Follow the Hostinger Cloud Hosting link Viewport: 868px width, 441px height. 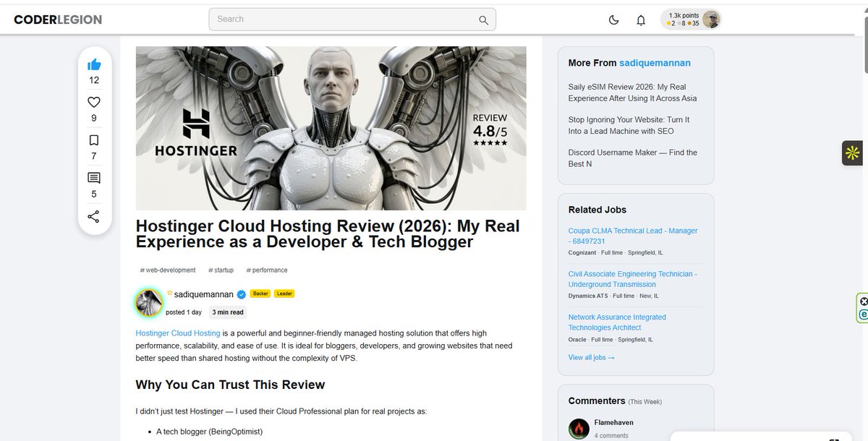pos(178,333)
